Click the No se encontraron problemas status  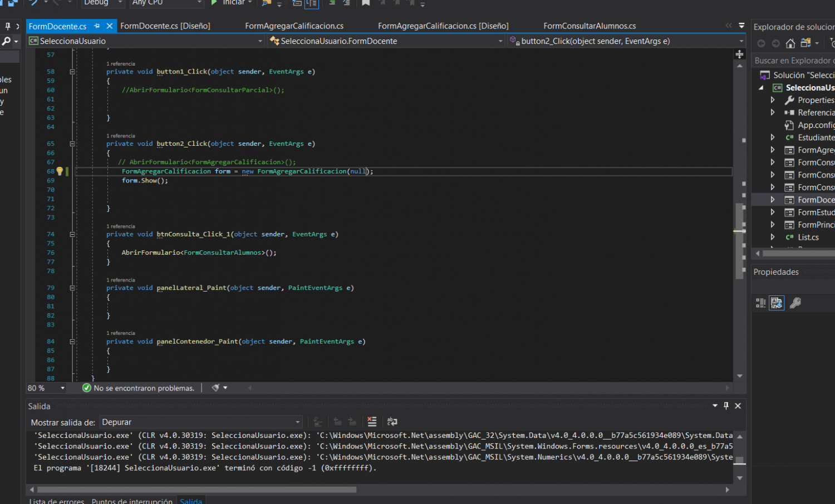coord(139,388)
